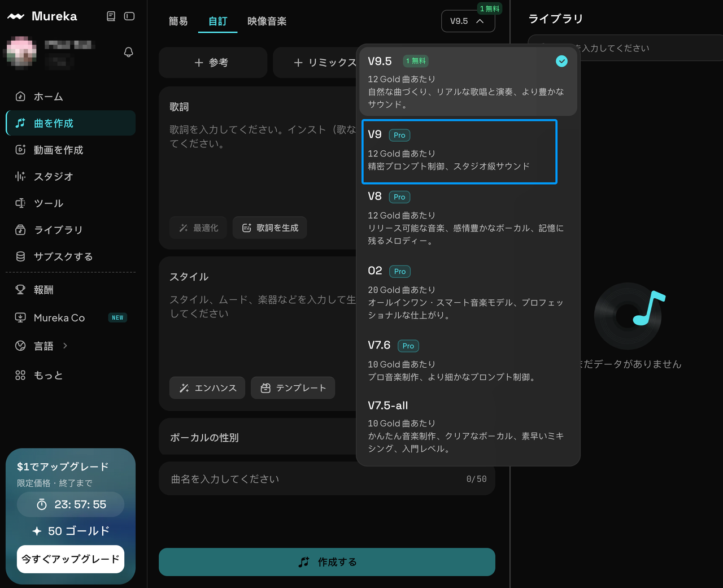Select the V7.5-all model option
The image size is (723, 588).
(x=468, y=426)
